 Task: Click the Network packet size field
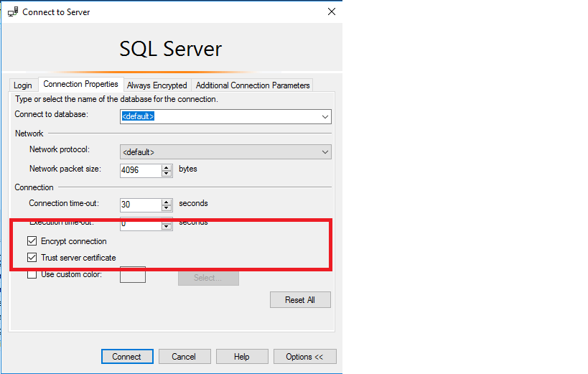pyautogui.click(x=141, y=170)
